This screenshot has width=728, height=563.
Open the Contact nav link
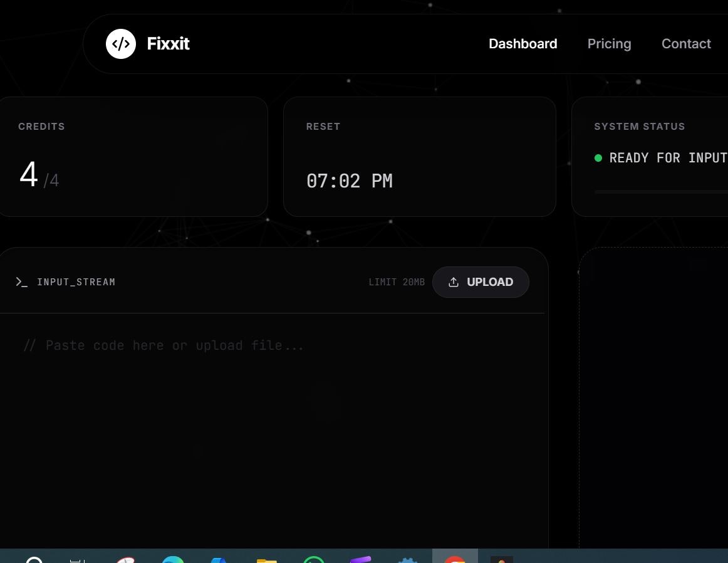click(686, 44)
